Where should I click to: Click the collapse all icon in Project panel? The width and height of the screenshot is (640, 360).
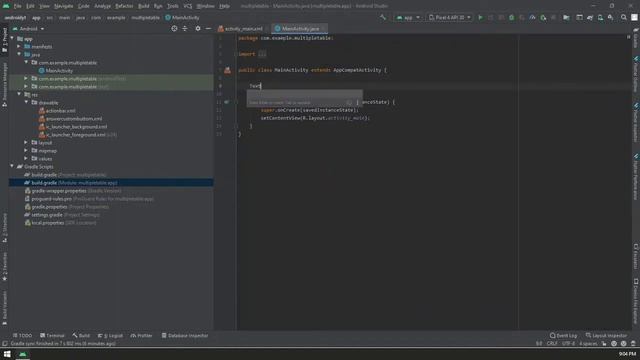tap(185, 29)
